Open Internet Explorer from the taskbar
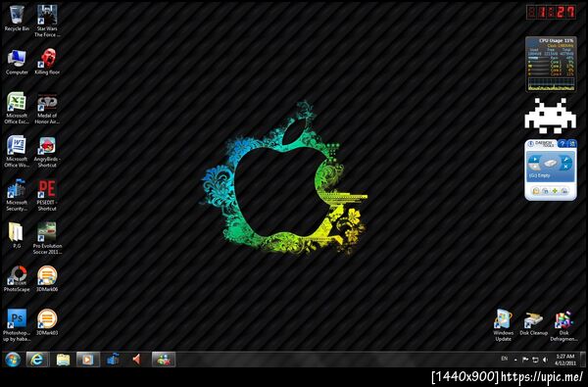588x387 pixels. tap(37, 360)
